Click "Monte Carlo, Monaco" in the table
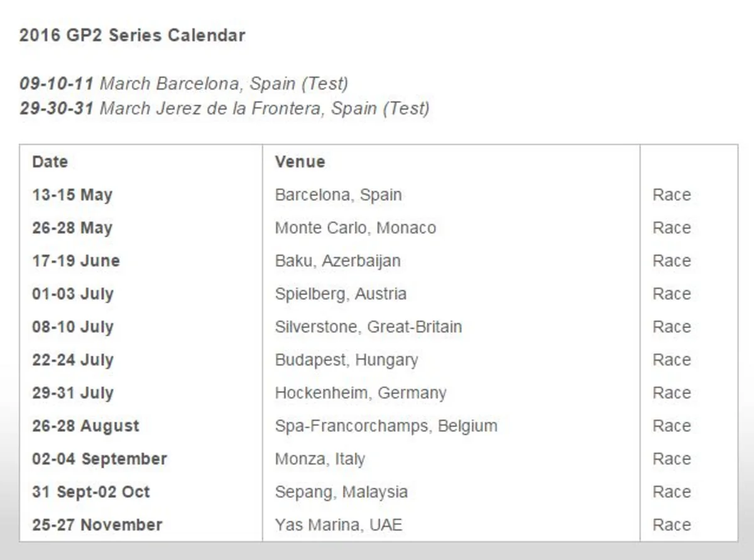The width and height of the screenshot is (754, 560). pos(355,228)
